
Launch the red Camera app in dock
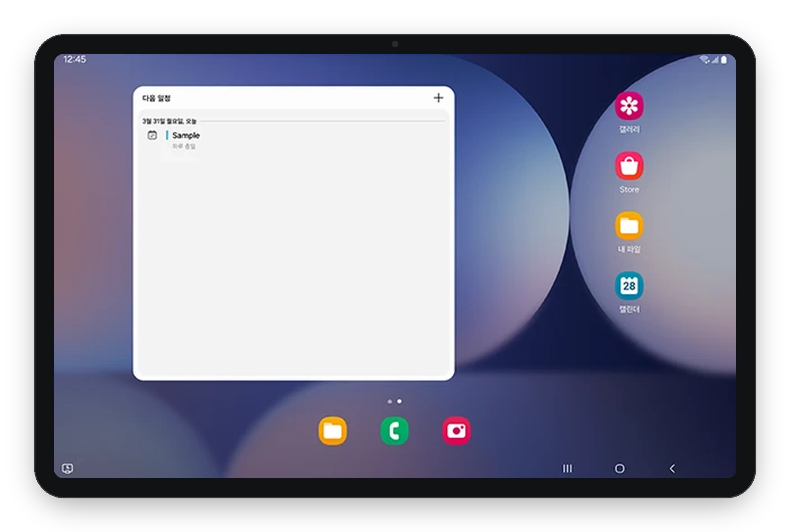pos(456,431)
